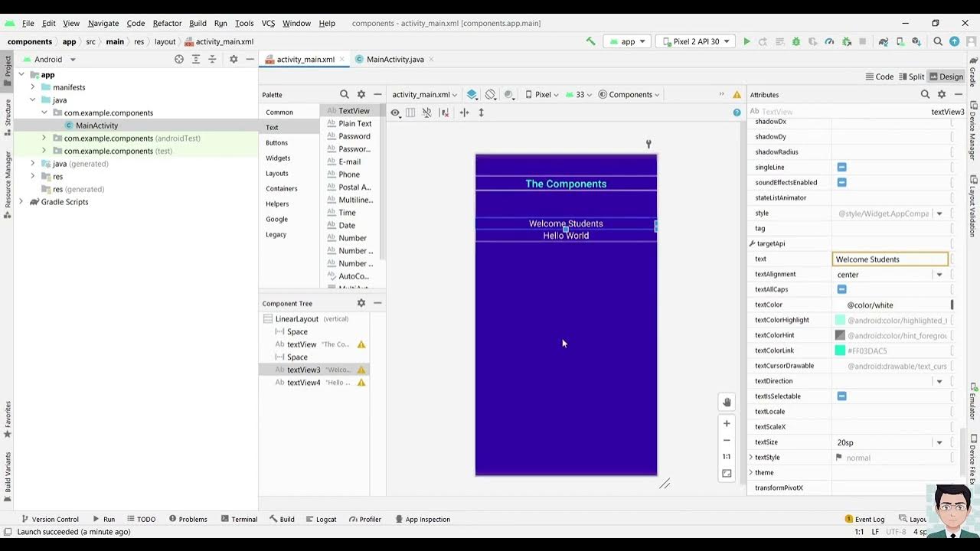Open the activity_main.xml file dropdown in designer

pos(424,95)
